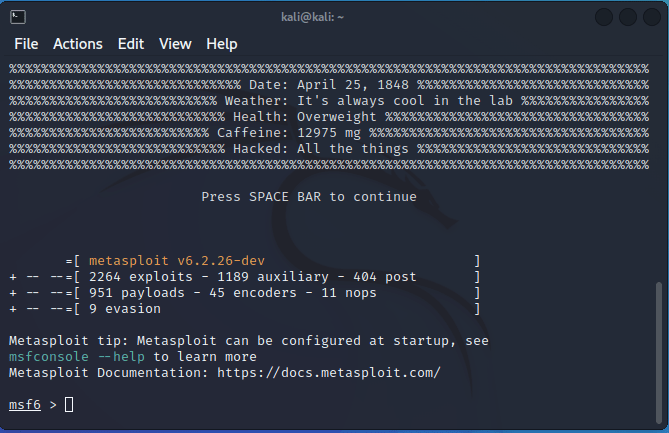Screen dimensions: 669x433
Task: Click the '951 payloads' count text
Action: [x=137, y=293]
